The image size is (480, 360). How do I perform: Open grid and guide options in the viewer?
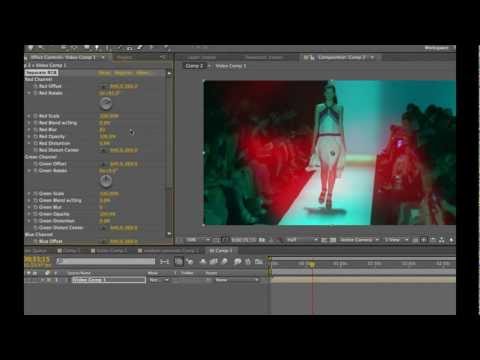[217, 240]
